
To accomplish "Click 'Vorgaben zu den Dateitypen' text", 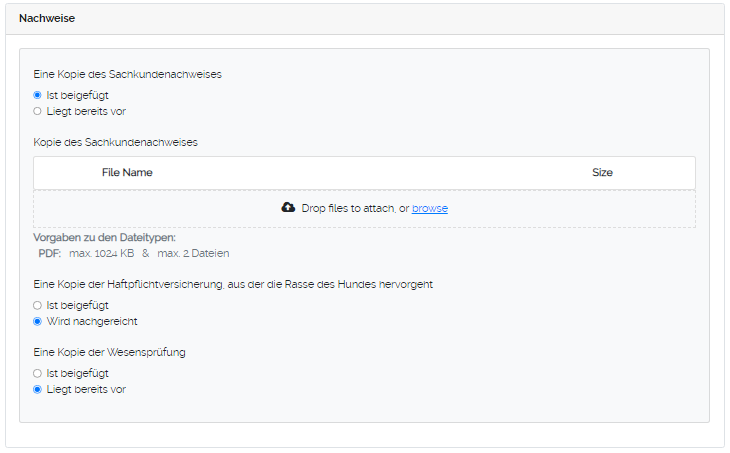I will point(104,237).
